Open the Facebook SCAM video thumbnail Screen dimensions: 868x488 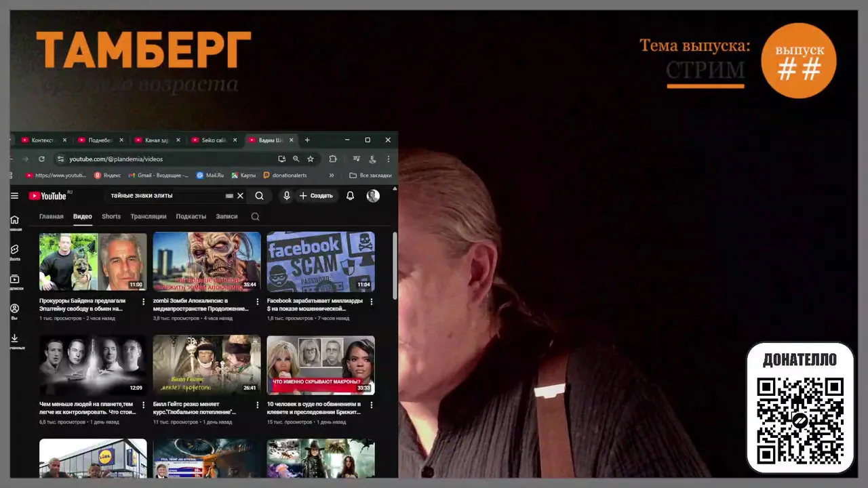click(x=321, y=262)
